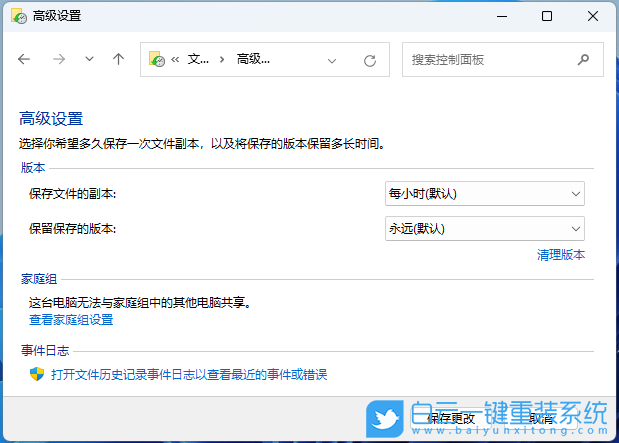This screenshot has height=443, width=619.
Task: Select the 高级... breadcrumb item
Action: coord(253,60)
